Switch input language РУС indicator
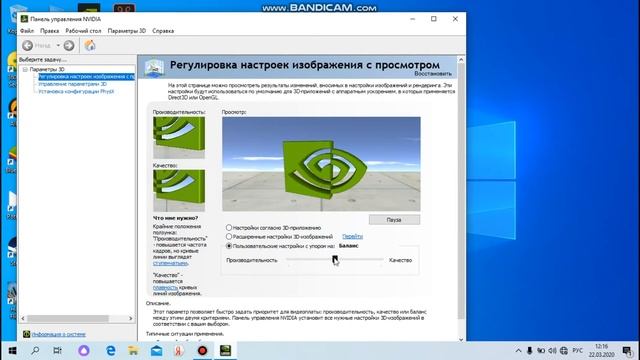The height and width of the screenshot is (360, 640). point(578,351)
